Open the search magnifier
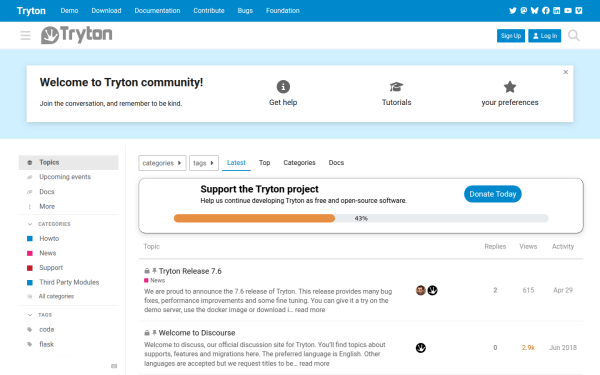Image resolution: width=600 pixels, height=375 pixels. 574,36
